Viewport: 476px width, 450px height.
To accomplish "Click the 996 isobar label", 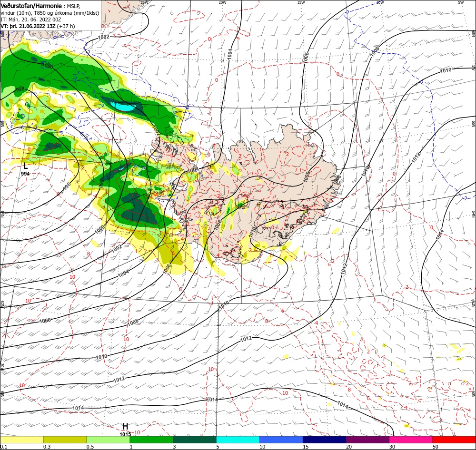I will coord(67,186).
